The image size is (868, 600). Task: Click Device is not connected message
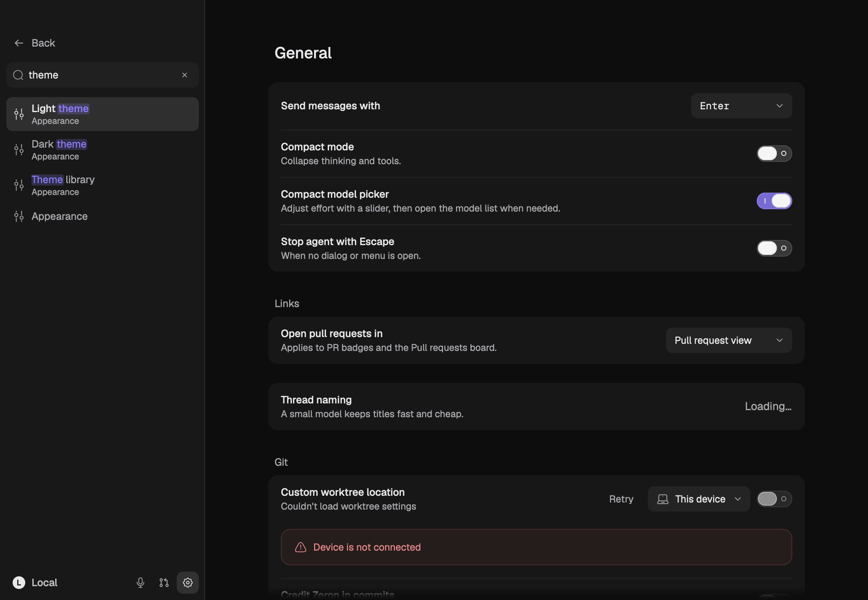[367, 547]
